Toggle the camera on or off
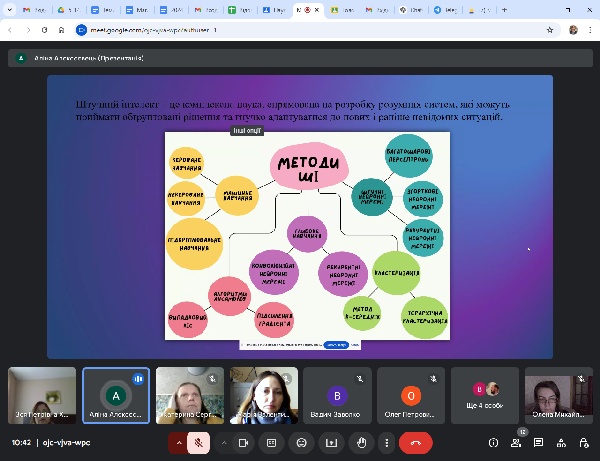600x461 pixels. tap(243, 442)
